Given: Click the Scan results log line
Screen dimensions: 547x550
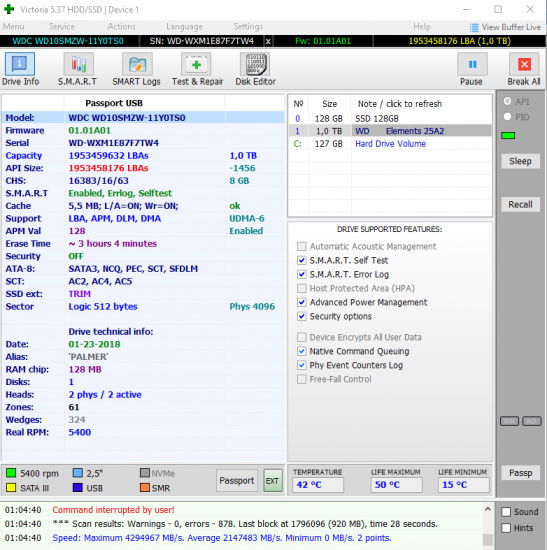Looking at the screenshot, I should (245, 524).
